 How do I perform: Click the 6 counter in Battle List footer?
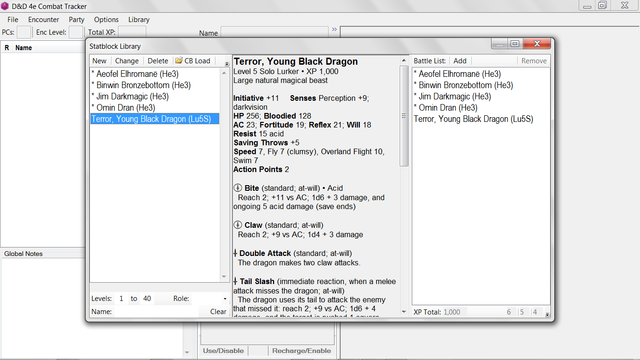click(509, 312)
